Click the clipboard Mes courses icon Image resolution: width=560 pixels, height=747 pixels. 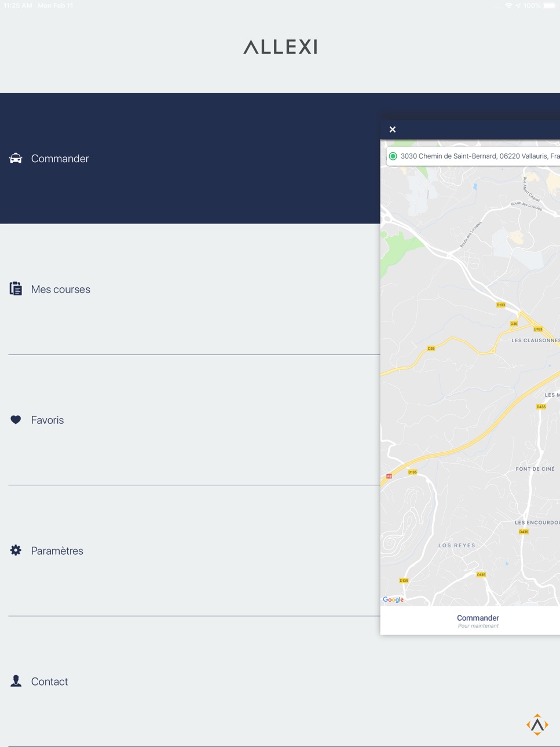tap(16, 288)
